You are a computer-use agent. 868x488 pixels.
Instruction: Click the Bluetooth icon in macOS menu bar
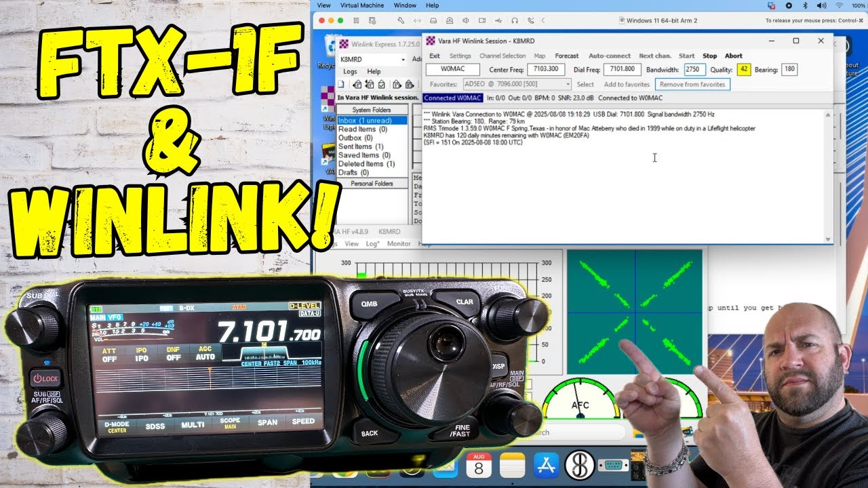point(805,5)
